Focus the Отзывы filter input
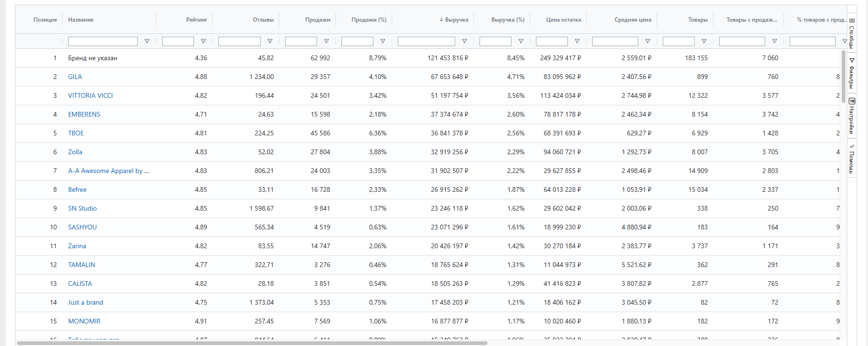 pyautogui.click(x=240, y=41)
